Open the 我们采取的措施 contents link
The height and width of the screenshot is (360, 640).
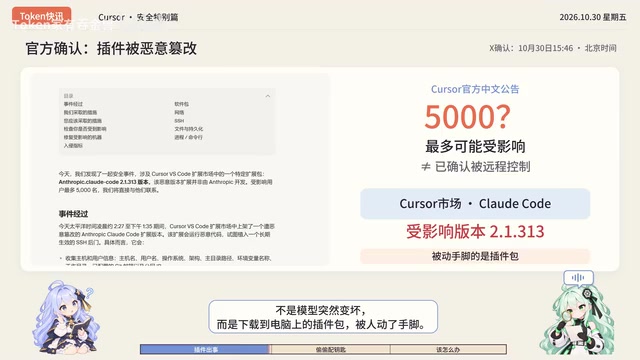(x=80, y=112)
